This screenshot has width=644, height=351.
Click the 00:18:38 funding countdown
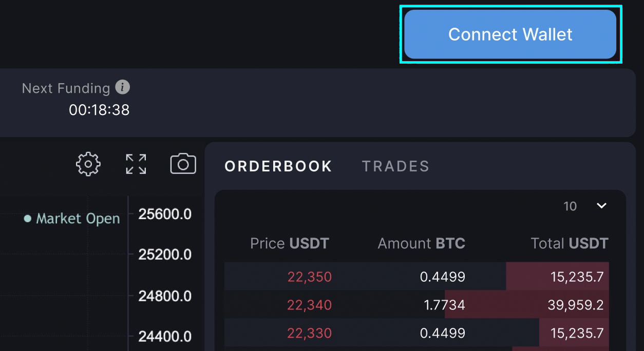(99, 109)
